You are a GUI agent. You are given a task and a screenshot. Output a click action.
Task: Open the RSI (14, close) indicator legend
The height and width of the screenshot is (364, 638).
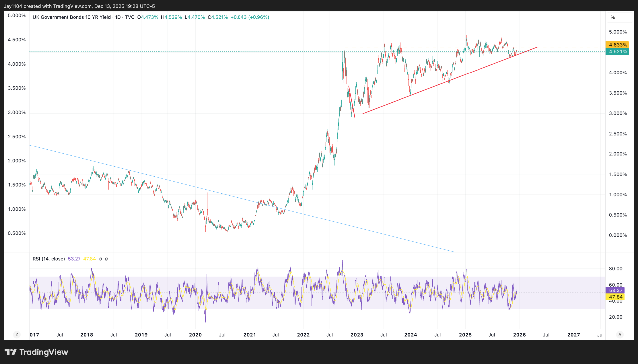(x=49, y=259)
